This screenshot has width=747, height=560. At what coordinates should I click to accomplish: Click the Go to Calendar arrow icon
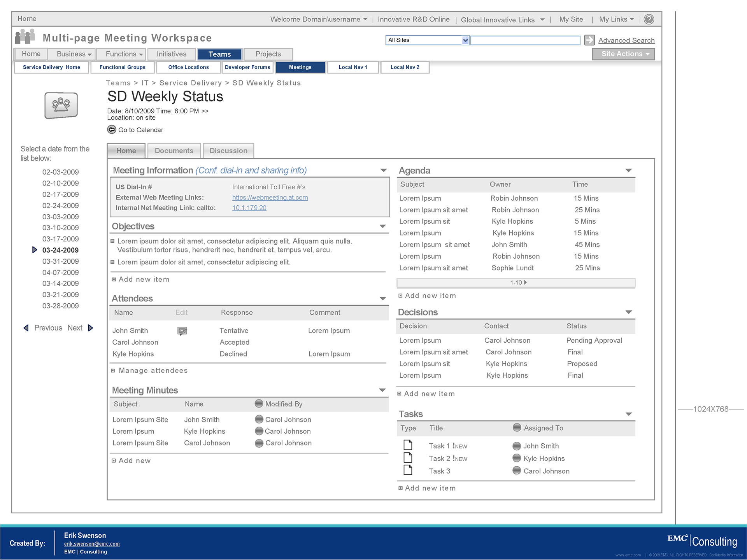click(112, 129)
